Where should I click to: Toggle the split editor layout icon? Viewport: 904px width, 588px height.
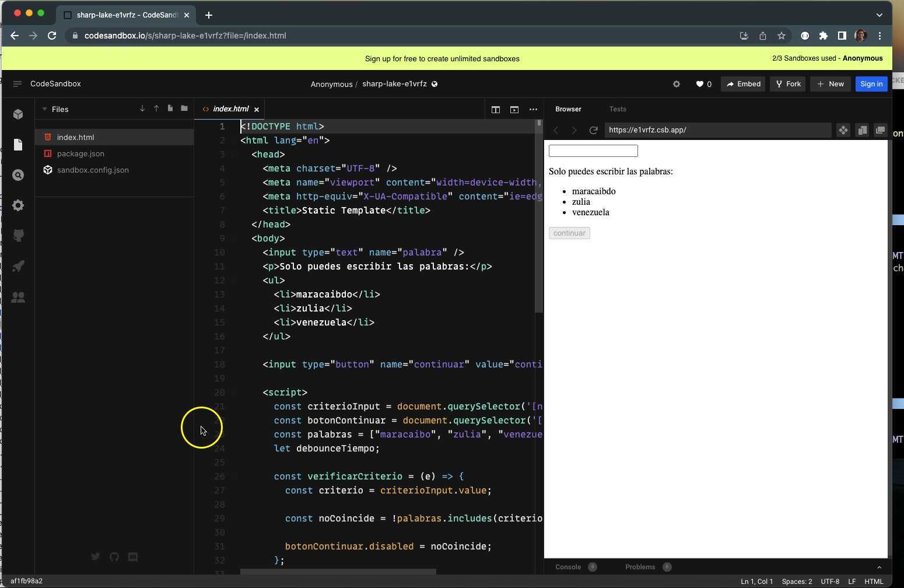click(x=495, y=110)
